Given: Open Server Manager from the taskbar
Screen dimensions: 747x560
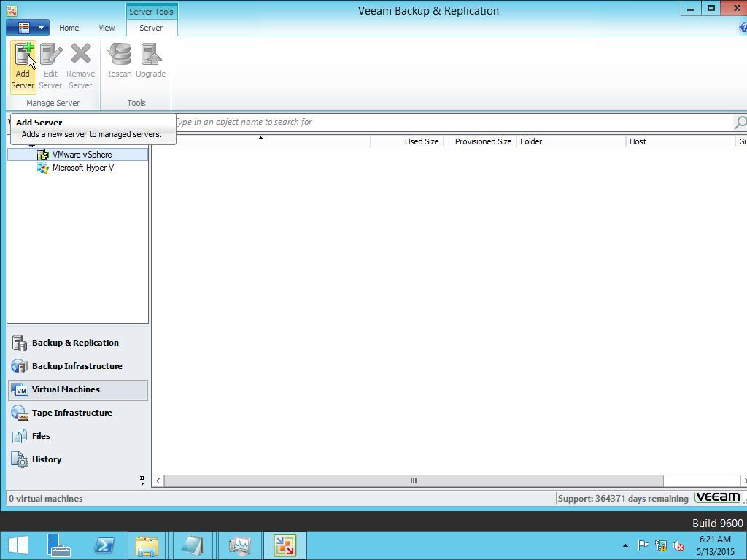Looking at the screenshot, I should click(x=59, y=545).
